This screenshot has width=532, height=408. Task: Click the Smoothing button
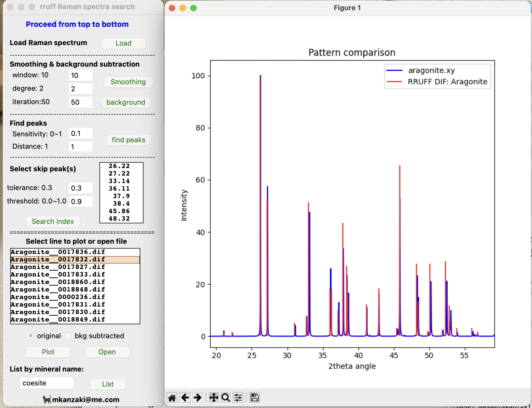pyautogui.click(x=128, y=82)
